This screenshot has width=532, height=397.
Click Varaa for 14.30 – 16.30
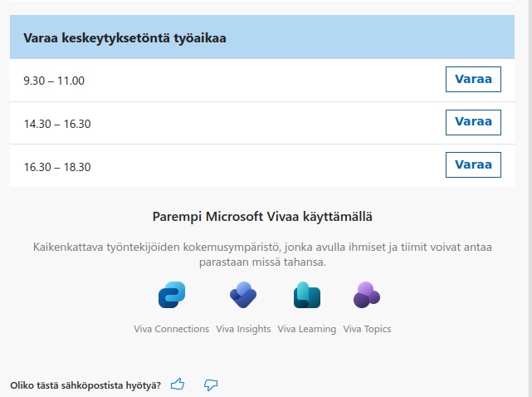[x=473, y=122]
